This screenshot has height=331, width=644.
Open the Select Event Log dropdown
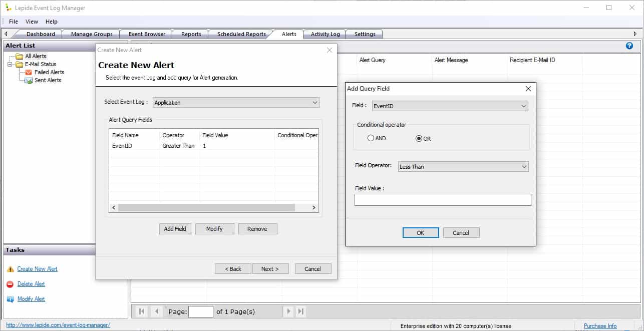click(x=236, y=103)
